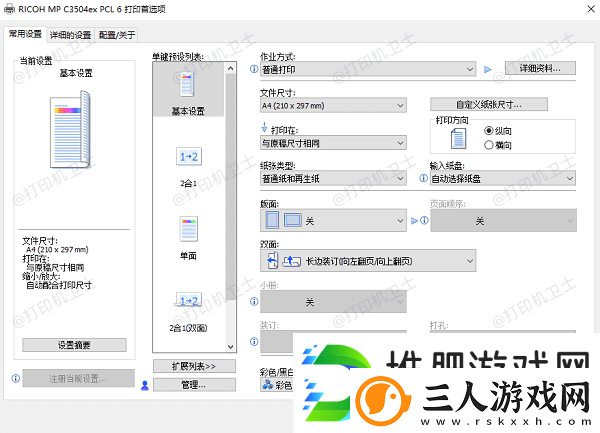This screenshot has width=600, height=433.
Task: Click info icon beside 作业方式 dropdown
Action: (x=254, y=69)
